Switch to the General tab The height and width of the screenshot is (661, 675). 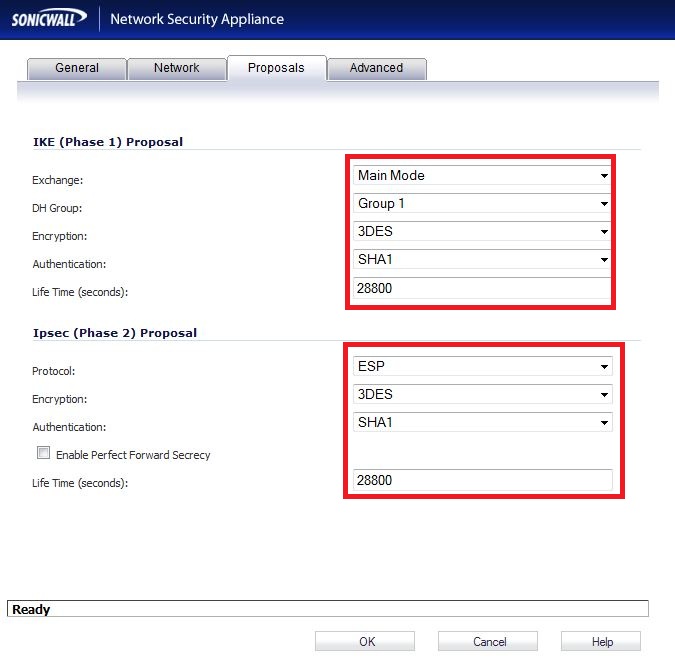pos(77,68)
